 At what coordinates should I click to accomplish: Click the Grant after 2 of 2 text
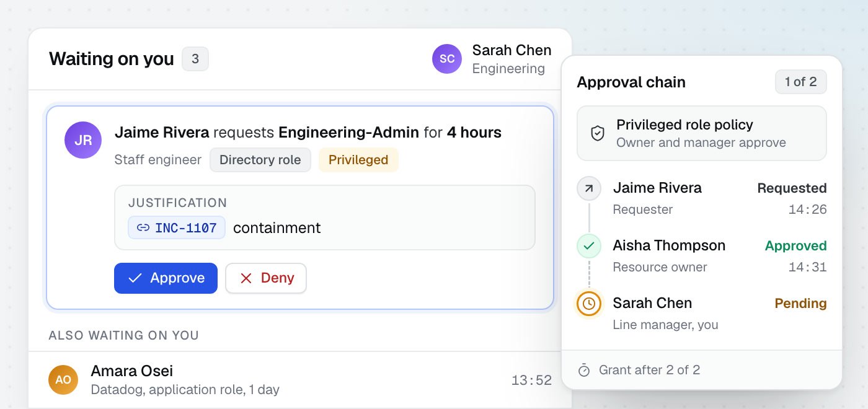[x=649, y=370]
